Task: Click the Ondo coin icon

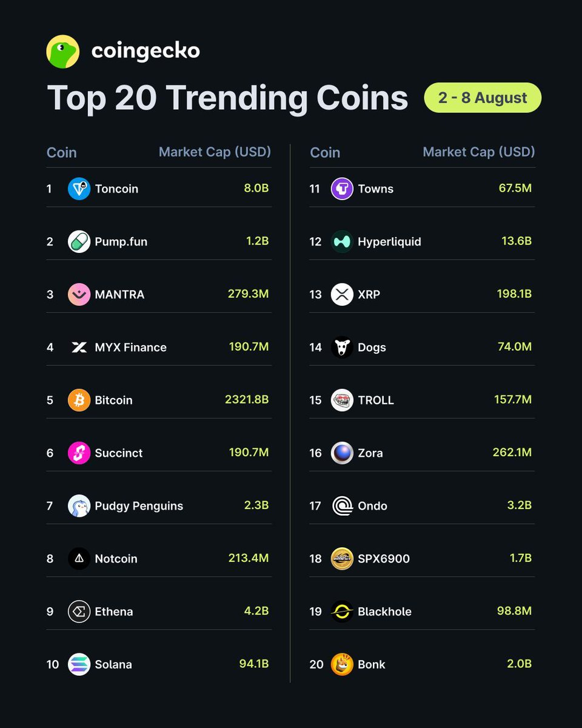Action: click(342, 505)
